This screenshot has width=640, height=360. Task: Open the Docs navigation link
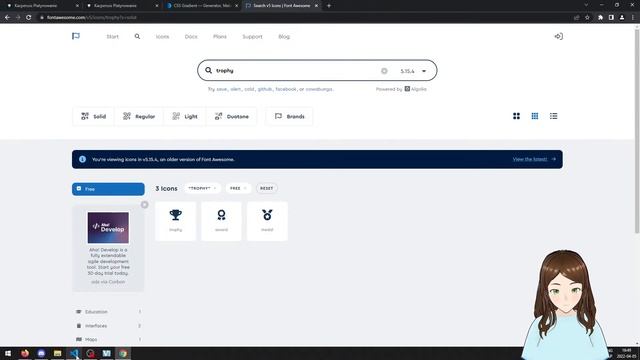(191, 37)
